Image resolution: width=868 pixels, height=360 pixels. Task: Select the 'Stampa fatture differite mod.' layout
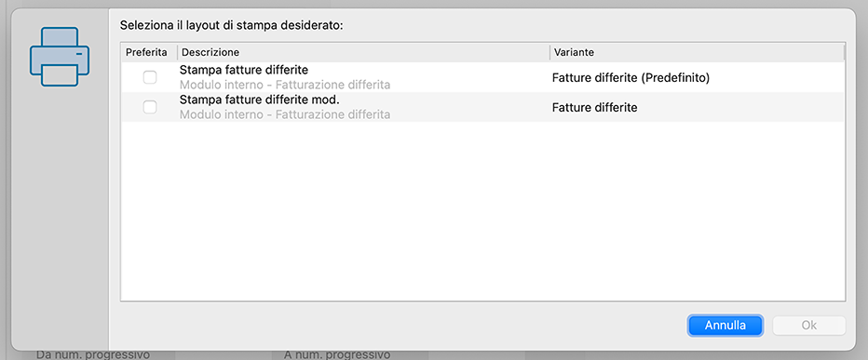pos(482,107)
